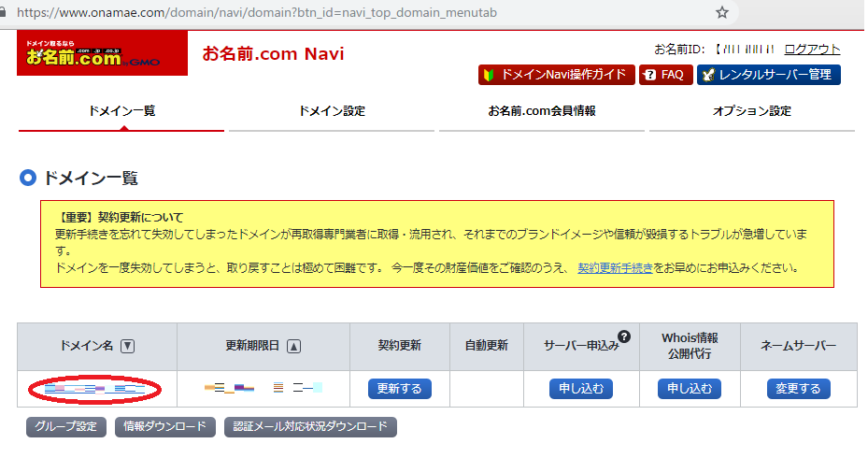This screenshot has width=868, height=458.
Task: Open レンタルサーバー管理 button
Action: coord(768,75)
